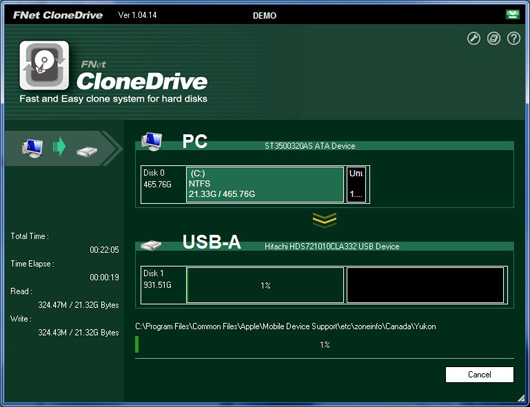The width and height of the screenshot is (530, 407).
Task: Click the yellow double chevron arrows
Action: pyautogui.click(x=324, y=220)
